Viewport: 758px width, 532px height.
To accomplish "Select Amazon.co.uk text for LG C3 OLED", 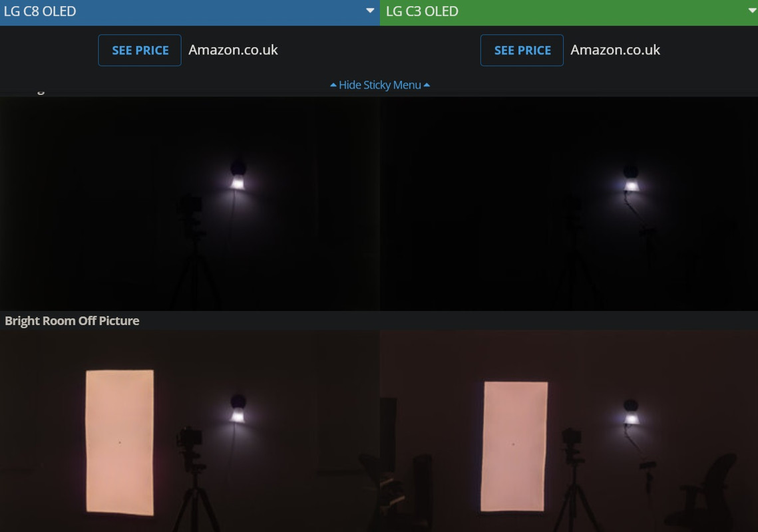I will coord(615,50).
